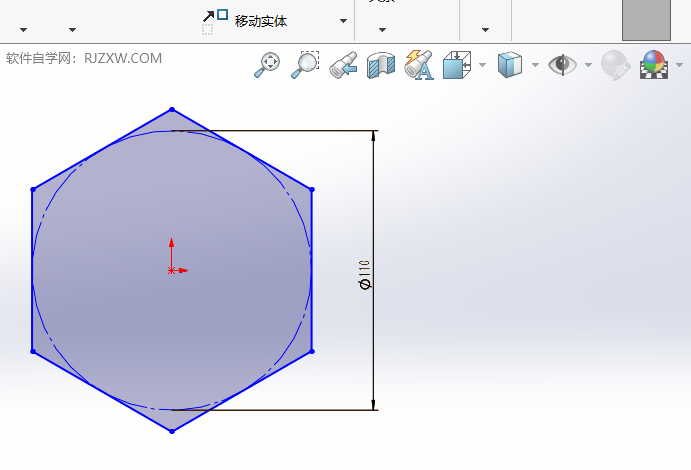Viewport: 691px width, 470px height.
Task: Select the hexagon's lower-right vertex point
Action: (x=312, y=351)
